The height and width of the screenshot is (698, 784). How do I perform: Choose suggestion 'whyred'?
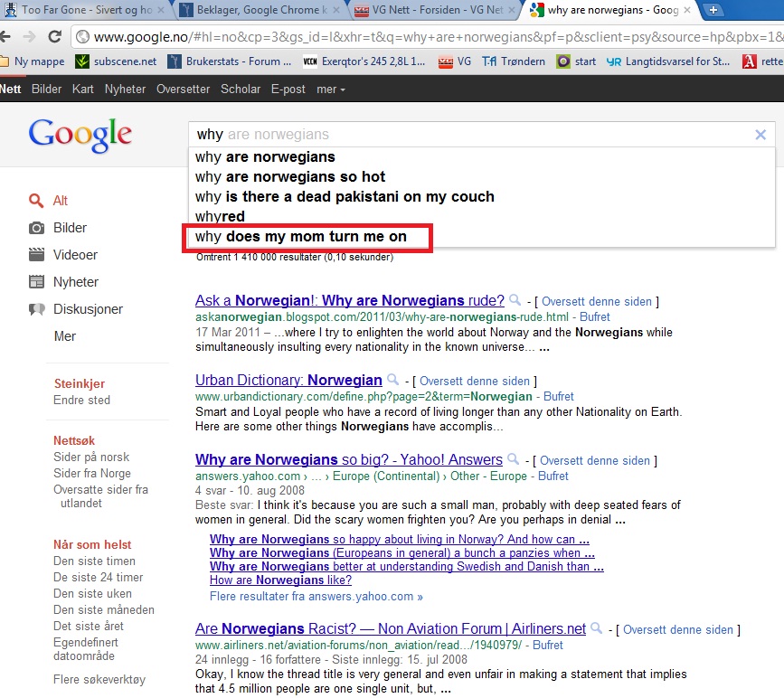(x=481, y=216)
